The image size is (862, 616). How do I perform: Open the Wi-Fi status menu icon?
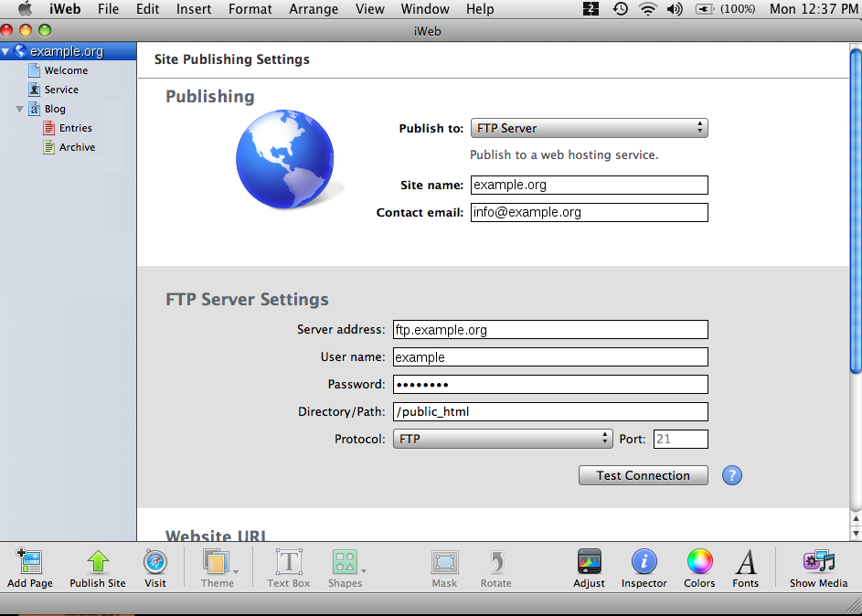coord(648,9)
